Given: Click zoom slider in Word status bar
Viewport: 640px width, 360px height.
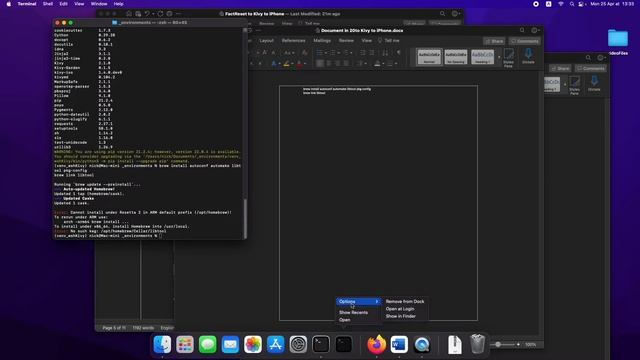Looking at the screenshot, I should point(498,344).
